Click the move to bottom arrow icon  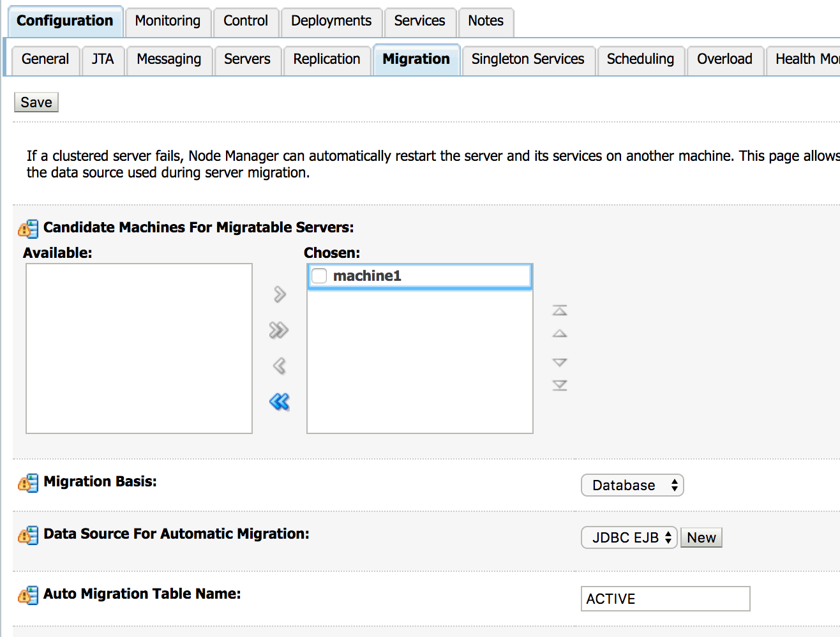[560, 386]
